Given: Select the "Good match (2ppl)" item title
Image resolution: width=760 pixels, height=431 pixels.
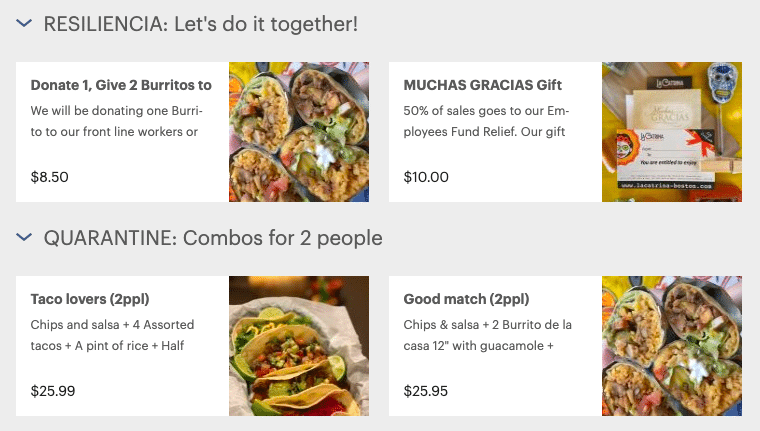Looking at the screenshot, I should (467, 299).
